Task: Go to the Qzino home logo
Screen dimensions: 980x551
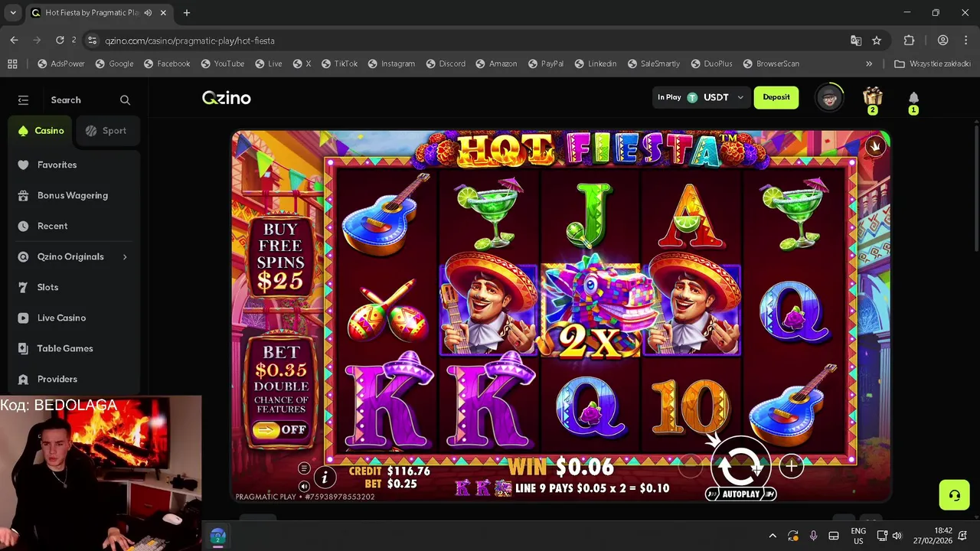Action: (x=226, y=98)
